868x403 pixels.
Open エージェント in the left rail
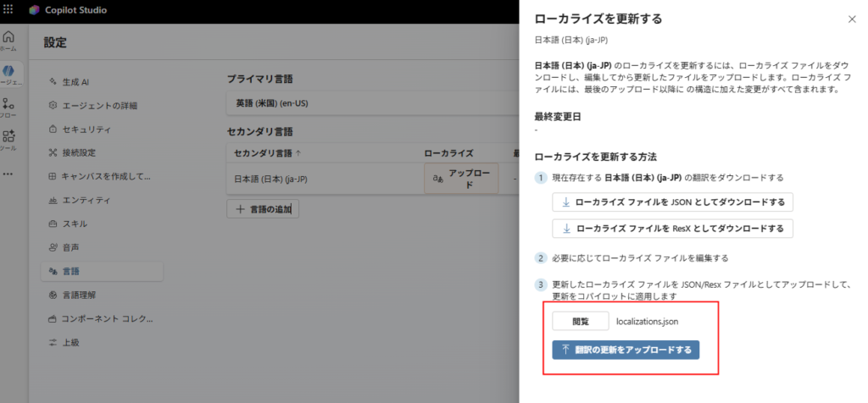(x=8, y=75)
